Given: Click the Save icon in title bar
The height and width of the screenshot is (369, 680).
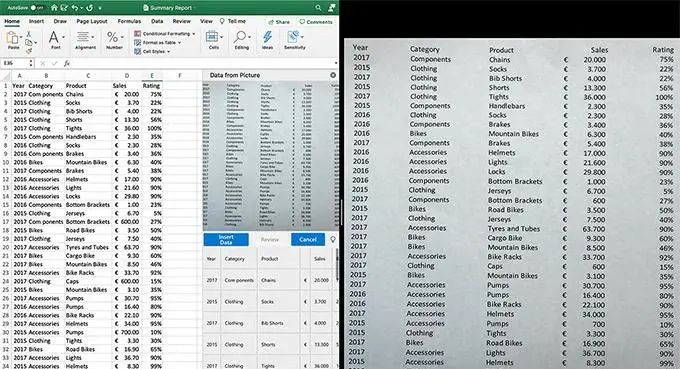Looking at the screenshot, I should point(64,8).
